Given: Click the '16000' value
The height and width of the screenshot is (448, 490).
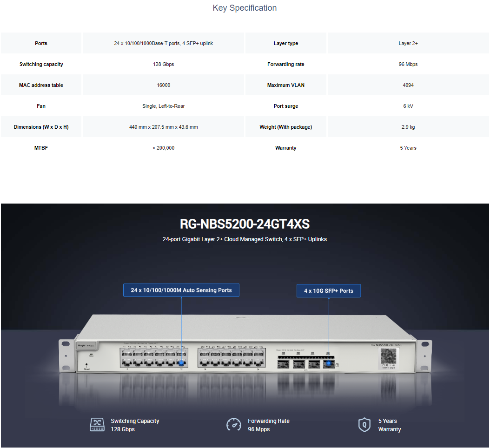Looking at the screenshot, I should click(x=164, y=86).
